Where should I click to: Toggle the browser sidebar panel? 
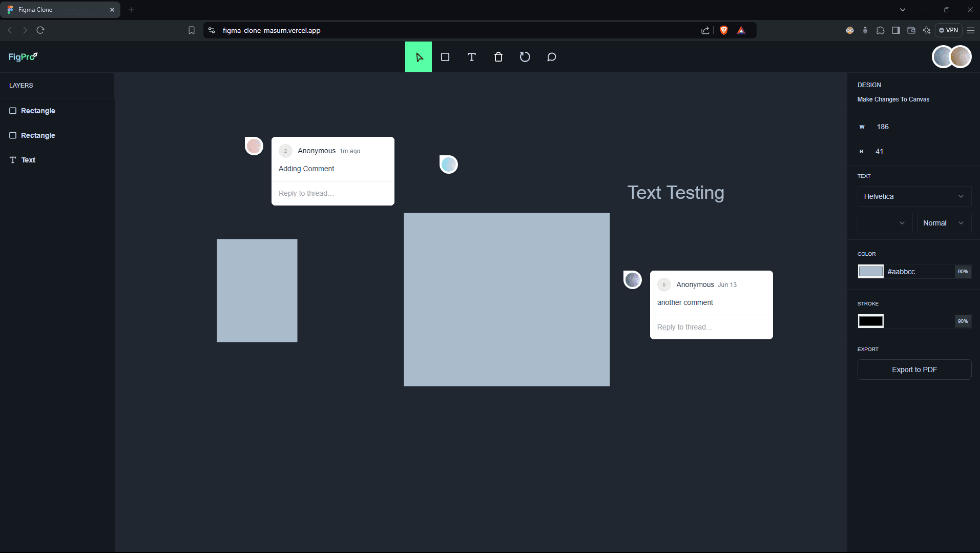pyautogui.click(x=895, y=30)
